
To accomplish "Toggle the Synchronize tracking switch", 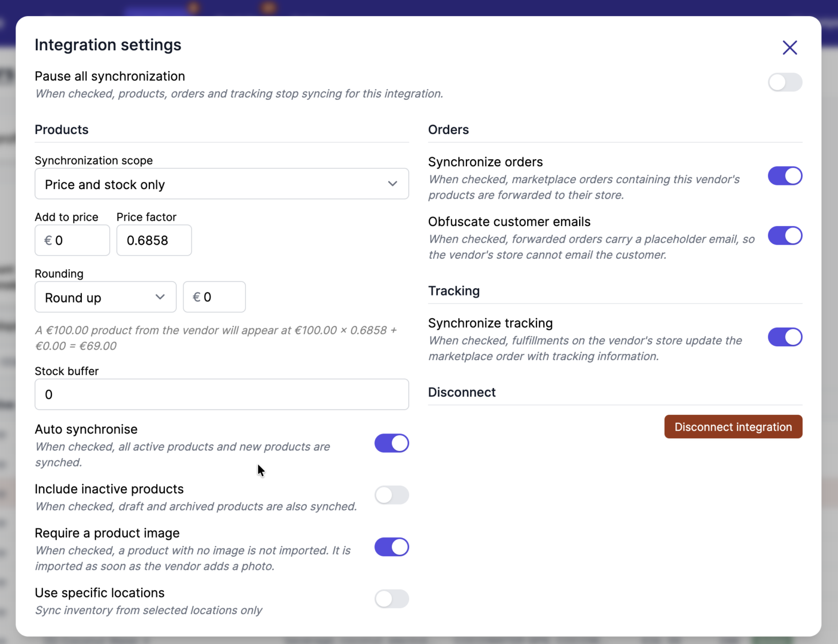I will 785,337.
